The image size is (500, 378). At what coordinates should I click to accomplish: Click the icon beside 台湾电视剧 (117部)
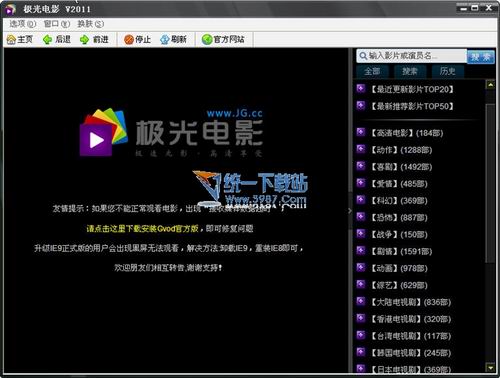pos(361,335)
